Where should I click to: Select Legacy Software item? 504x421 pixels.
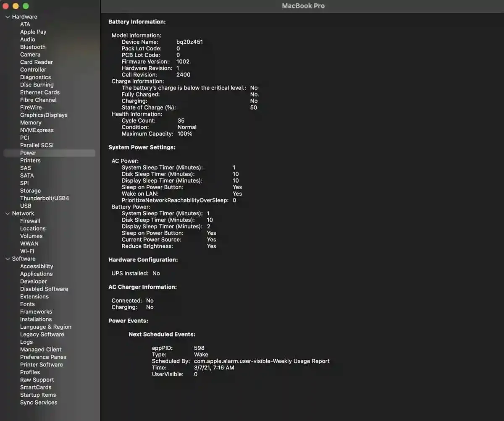(42, 334)
